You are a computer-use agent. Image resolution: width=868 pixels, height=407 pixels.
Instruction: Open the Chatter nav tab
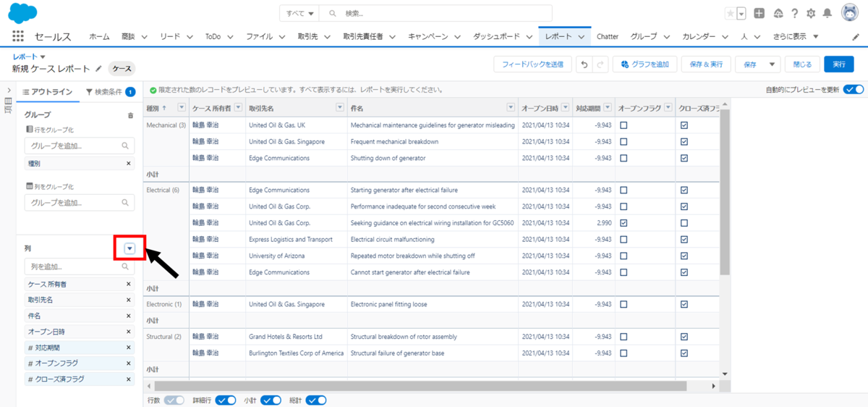pyautogui.click(x=608, y=36)
